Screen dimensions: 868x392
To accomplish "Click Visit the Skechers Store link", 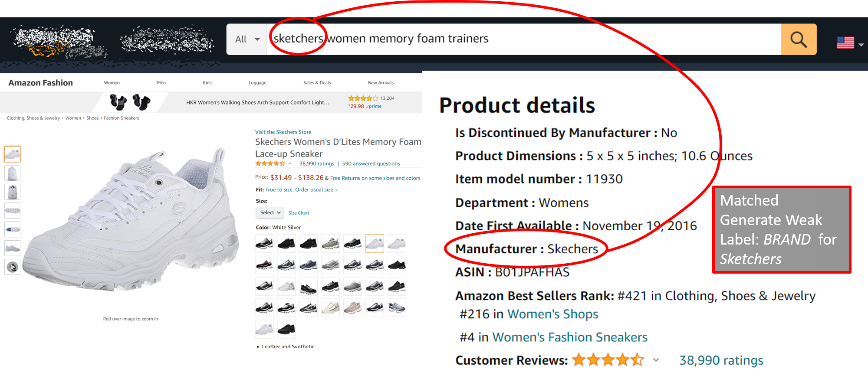I will (283, 132).
